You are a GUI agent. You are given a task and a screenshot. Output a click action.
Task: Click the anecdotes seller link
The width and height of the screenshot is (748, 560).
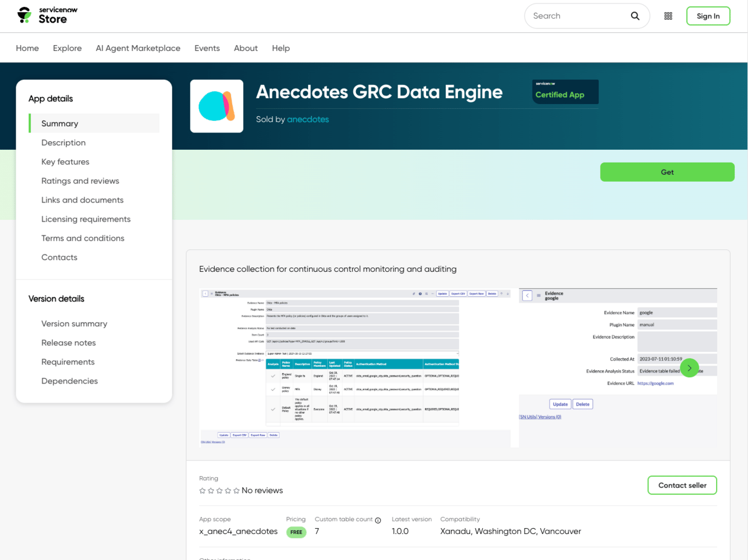click(x=308, y=119)
